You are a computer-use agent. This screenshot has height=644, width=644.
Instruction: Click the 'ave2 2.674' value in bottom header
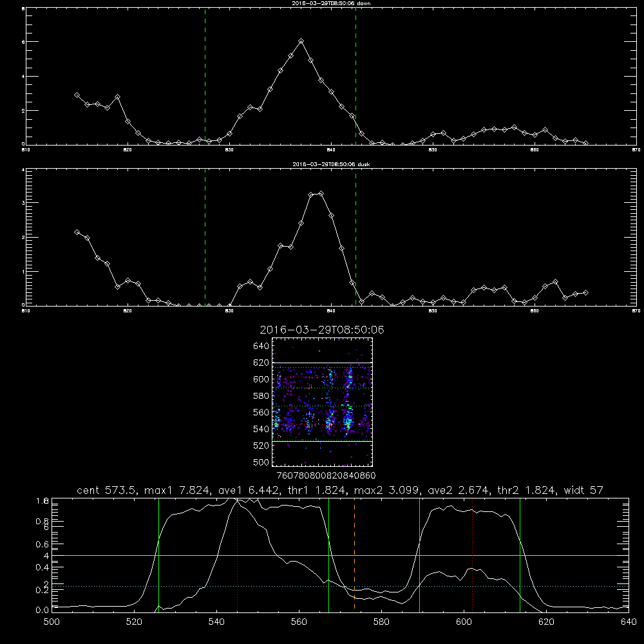[457, 490]
